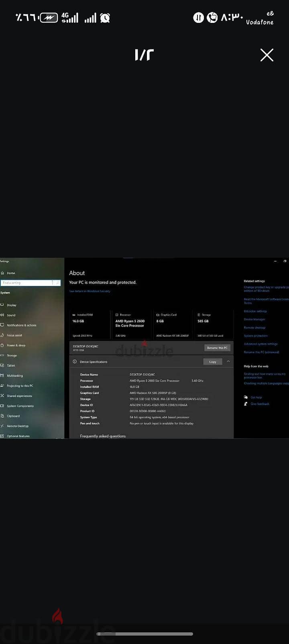Image resolution: width=289 pixels, height=644 pixels.
Task: Open Sound settings
Action: coord(11,315)
